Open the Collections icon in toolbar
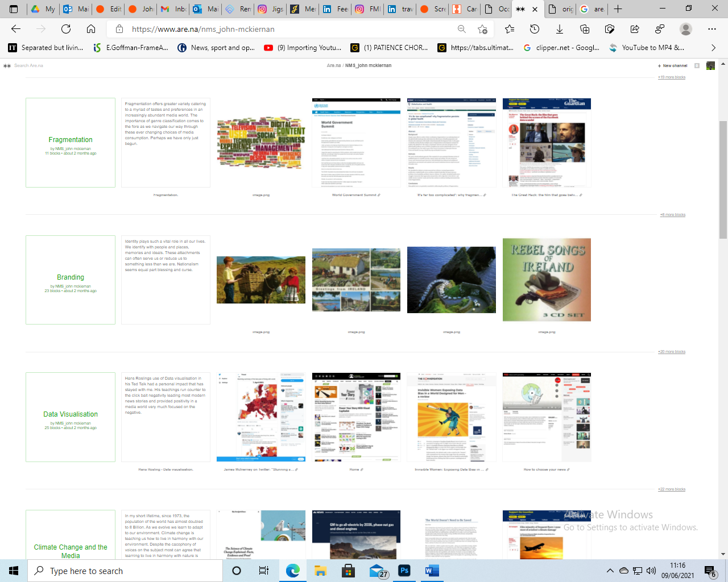This screenshot has width=728, height=582. 585,29
